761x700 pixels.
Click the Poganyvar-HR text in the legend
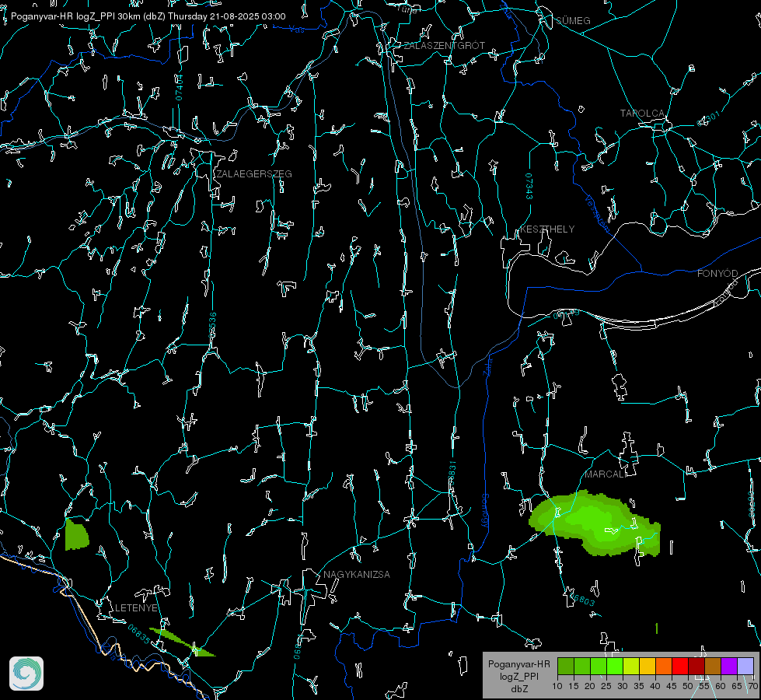(x=518, y=664)
